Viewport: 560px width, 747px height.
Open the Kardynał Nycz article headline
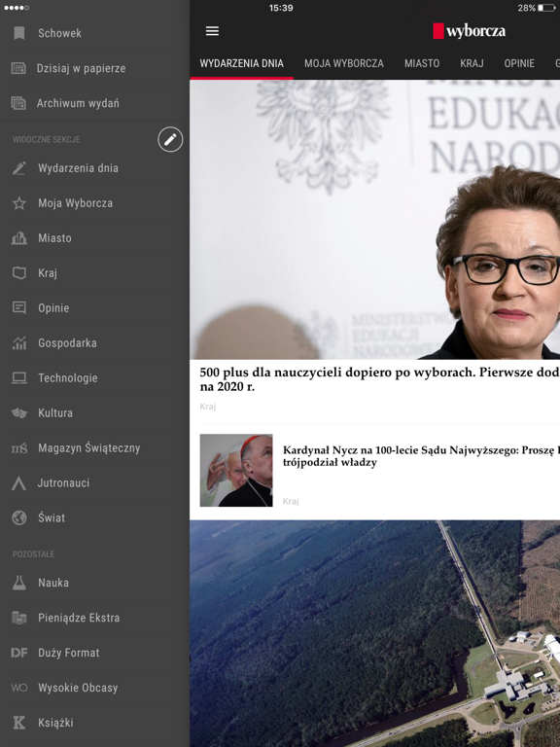point(421,456)
